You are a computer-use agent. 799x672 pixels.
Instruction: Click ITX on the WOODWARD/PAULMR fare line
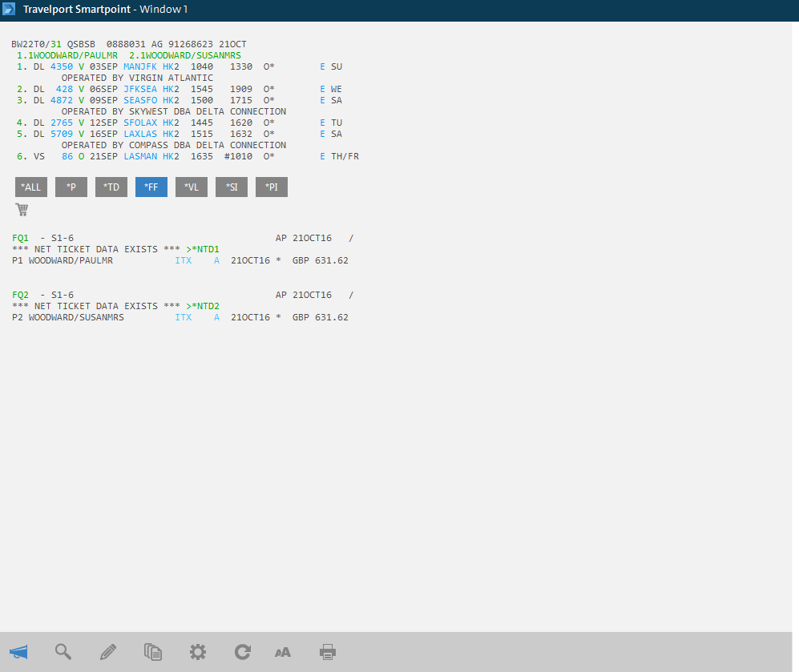pyautogui.click(x=184, y=260)
